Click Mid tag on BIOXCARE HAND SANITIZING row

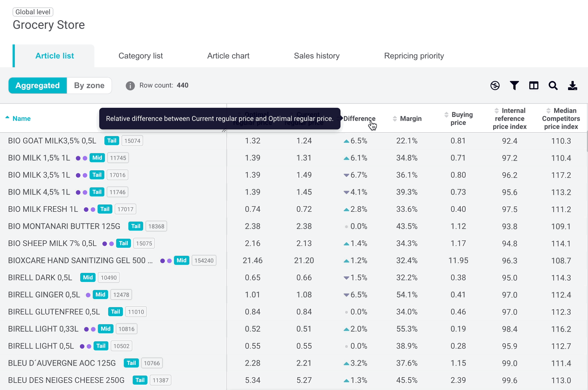pos(182,261)
